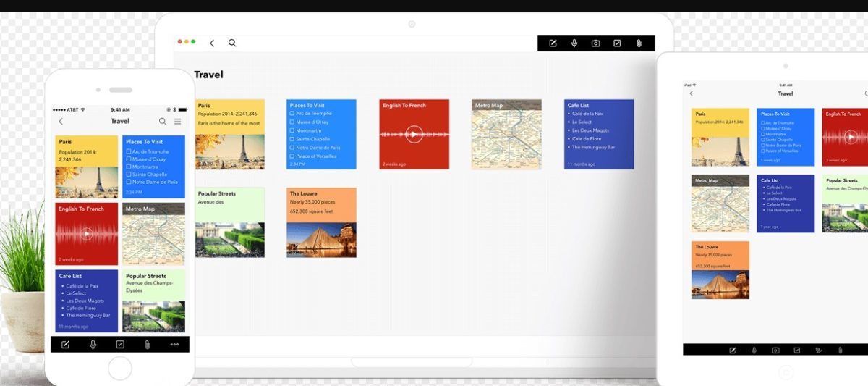Click the paperclip icon in laptop toolbar

tap(639, 43)
